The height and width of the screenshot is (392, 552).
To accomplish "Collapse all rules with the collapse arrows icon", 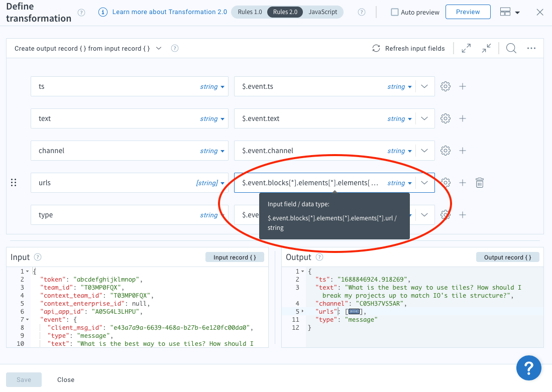I will [487, 48].
